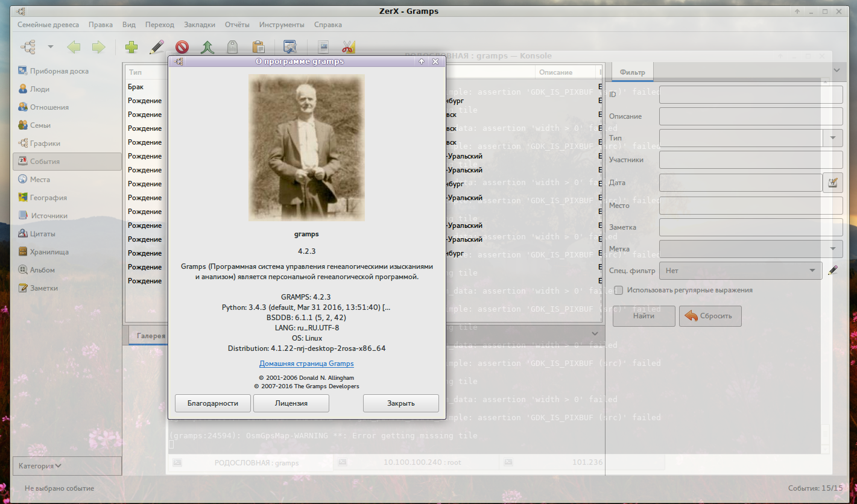Screen dimensions: 857x504
Task: Click the scissors icon in the toolbar
Action: [x=348, y=47]
